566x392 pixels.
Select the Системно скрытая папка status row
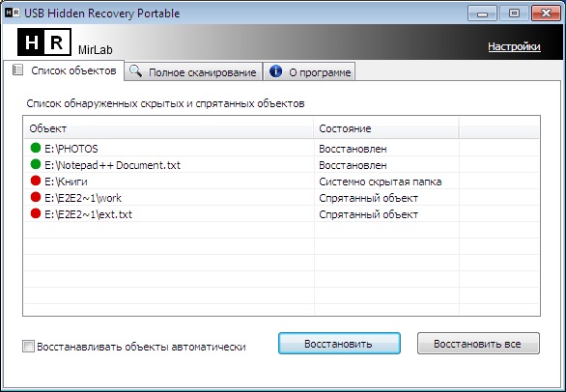tap(282, 182)
